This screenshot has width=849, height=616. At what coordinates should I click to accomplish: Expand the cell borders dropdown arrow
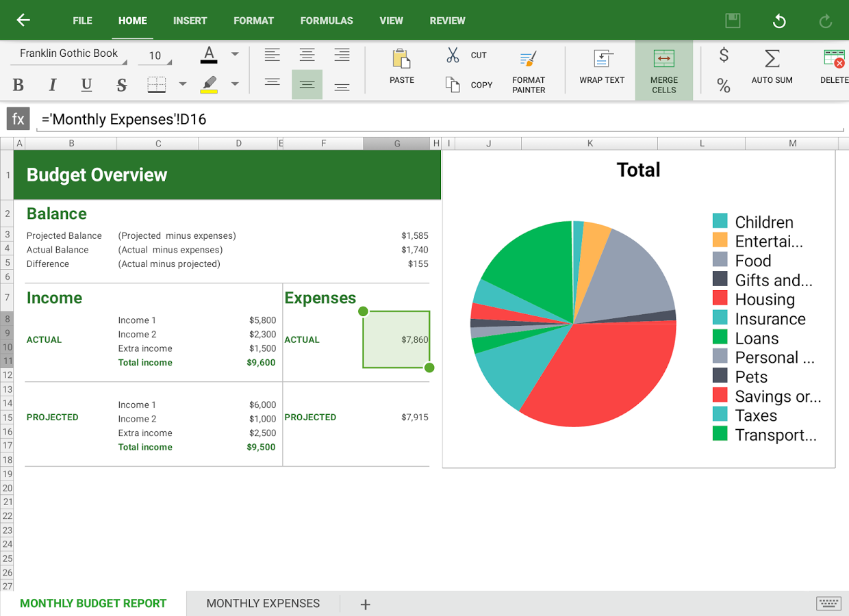click(183, 84)
